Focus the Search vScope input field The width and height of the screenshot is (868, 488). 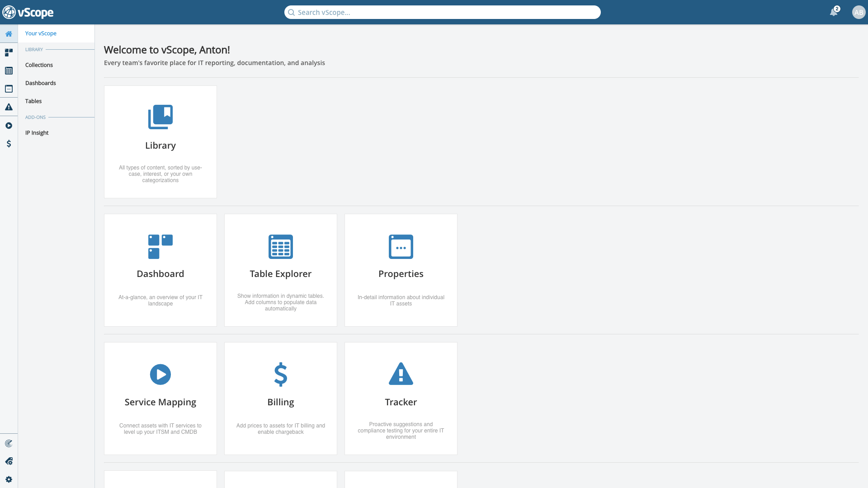(443, 12)
